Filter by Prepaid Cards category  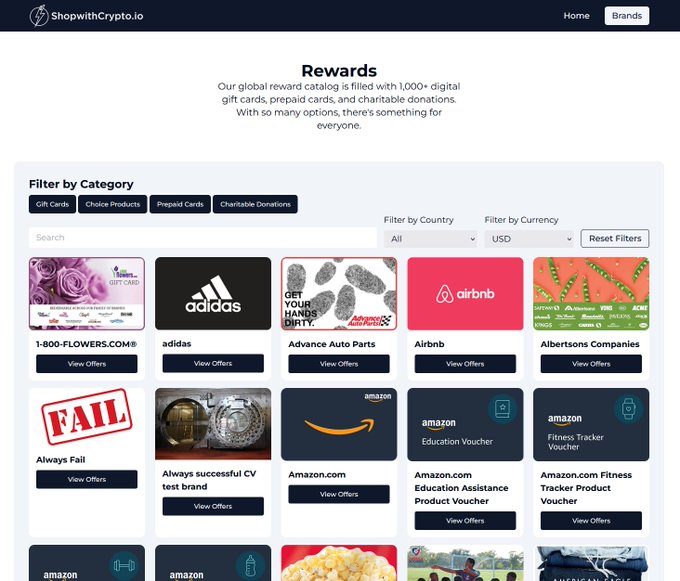pyautogui.click(x=180, y=204)
